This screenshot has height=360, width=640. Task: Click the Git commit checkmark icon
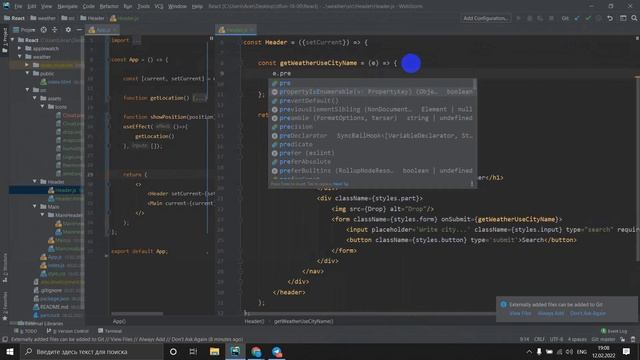pos(588,18)
